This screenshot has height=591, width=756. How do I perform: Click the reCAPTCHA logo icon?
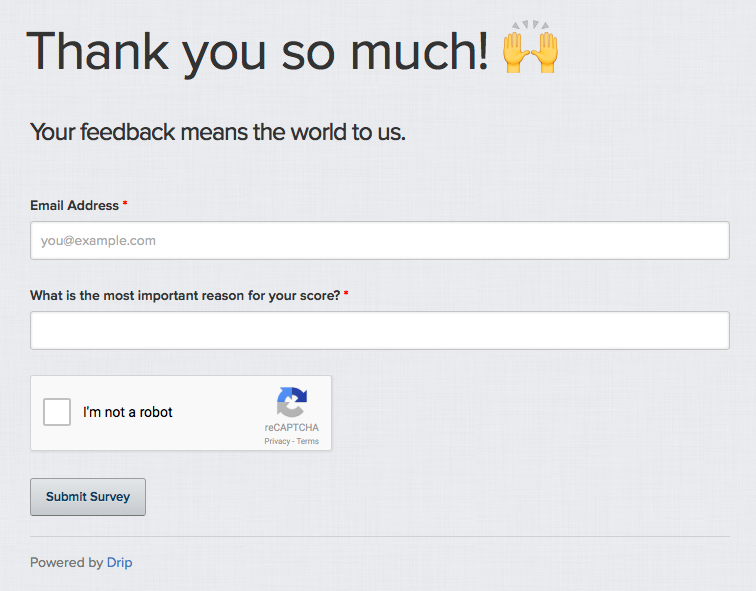coord(292,402)
